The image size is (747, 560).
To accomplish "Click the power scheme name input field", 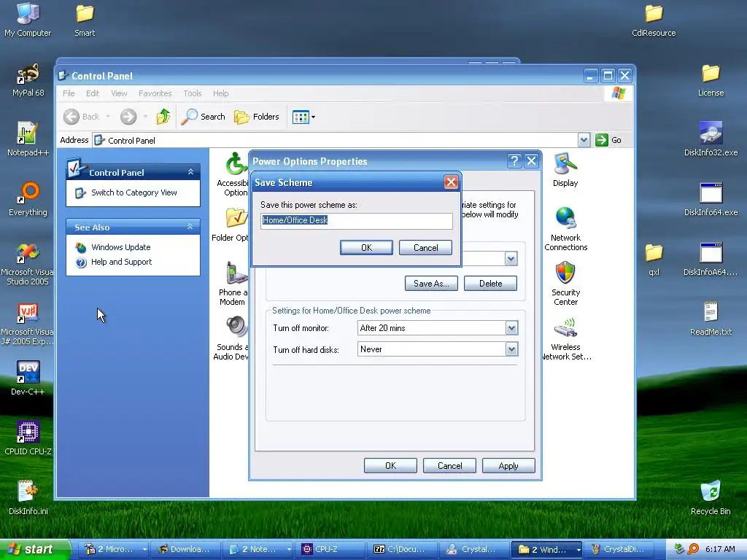I will click(356, 220).
